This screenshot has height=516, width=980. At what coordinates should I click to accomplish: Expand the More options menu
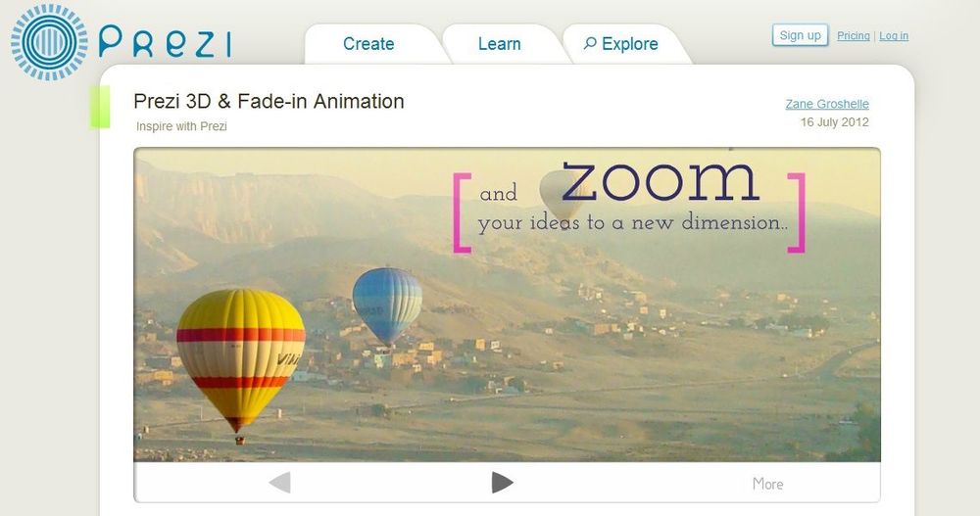[x=767, y=484]
